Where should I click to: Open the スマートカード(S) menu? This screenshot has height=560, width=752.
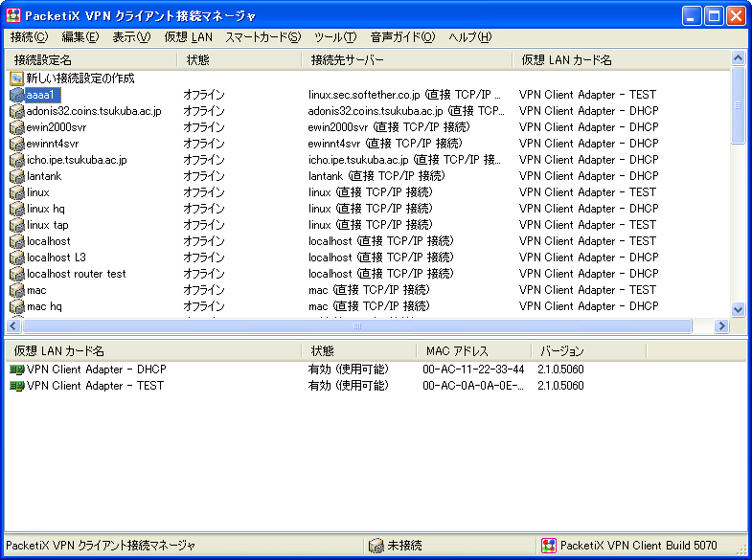coord(262,37)
